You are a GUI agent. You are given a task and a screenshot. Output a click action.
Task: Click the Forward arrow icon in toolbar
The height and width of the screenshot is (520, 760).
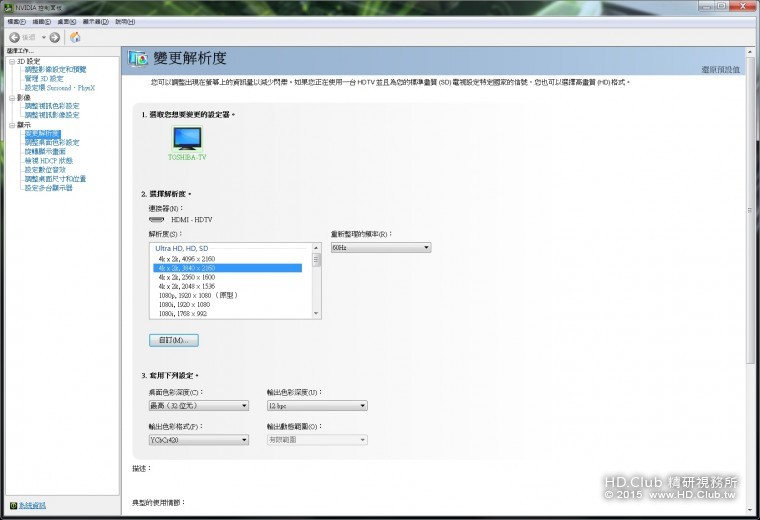coord(55,37)
